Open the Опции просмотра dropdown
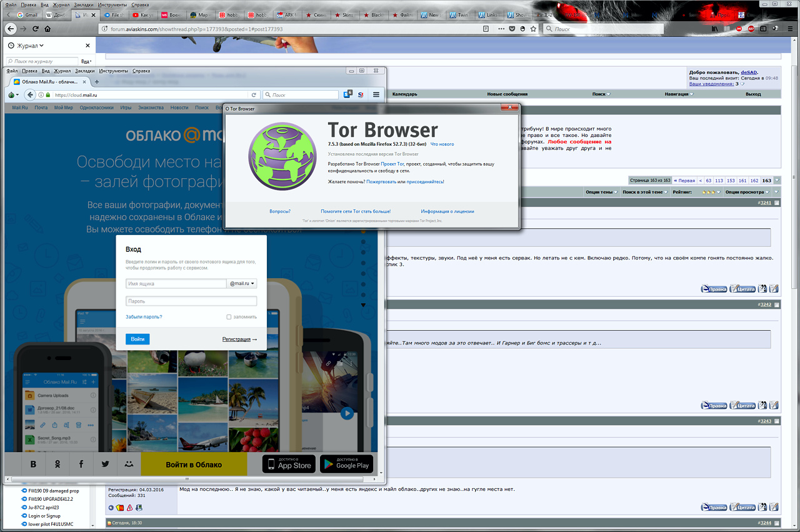 747,192
